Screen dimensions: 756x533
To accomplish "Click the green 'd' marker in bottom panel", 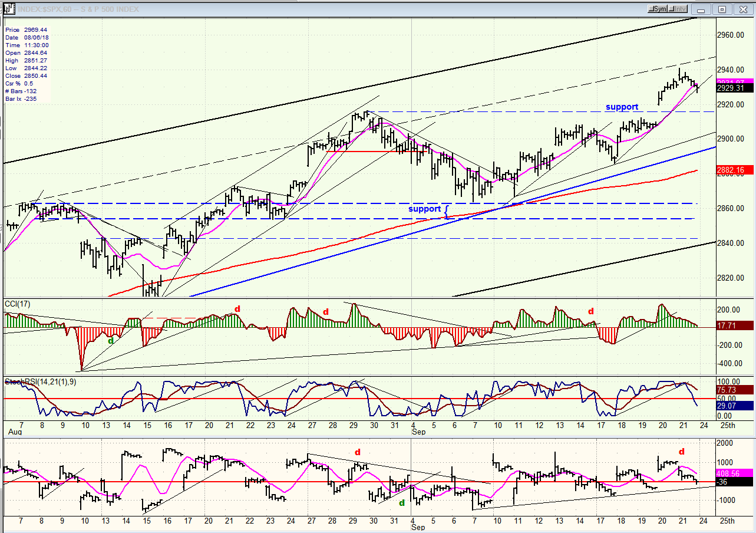I will click(402, 502).
